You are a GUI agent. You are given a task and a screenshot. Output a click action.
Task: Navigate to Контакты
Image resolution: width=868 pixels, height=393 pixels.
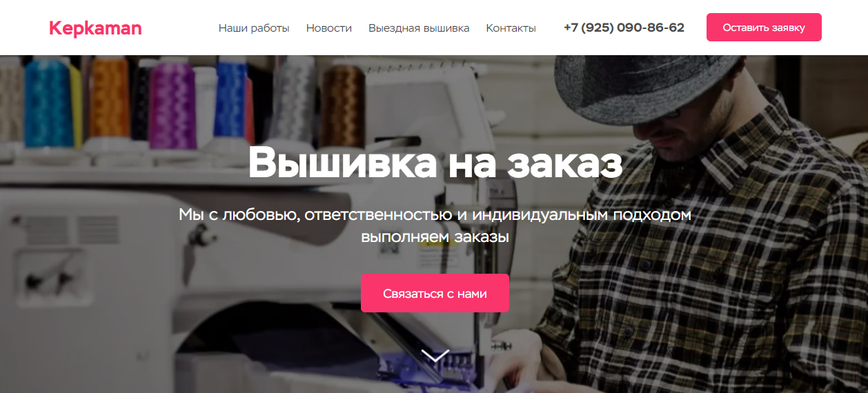pyautogui.click(x=511, y=28)
